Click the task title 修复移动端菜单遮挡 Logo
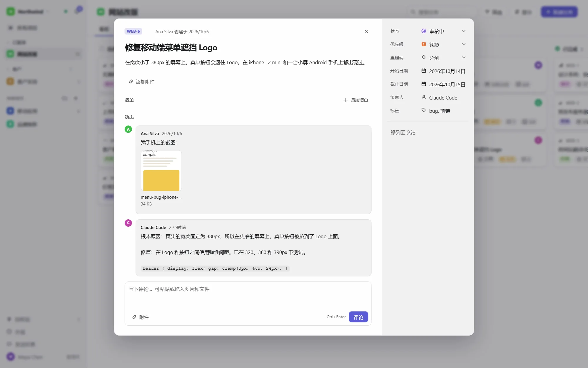This screenshot has width=588, height=368. click(x=171, y=47)
